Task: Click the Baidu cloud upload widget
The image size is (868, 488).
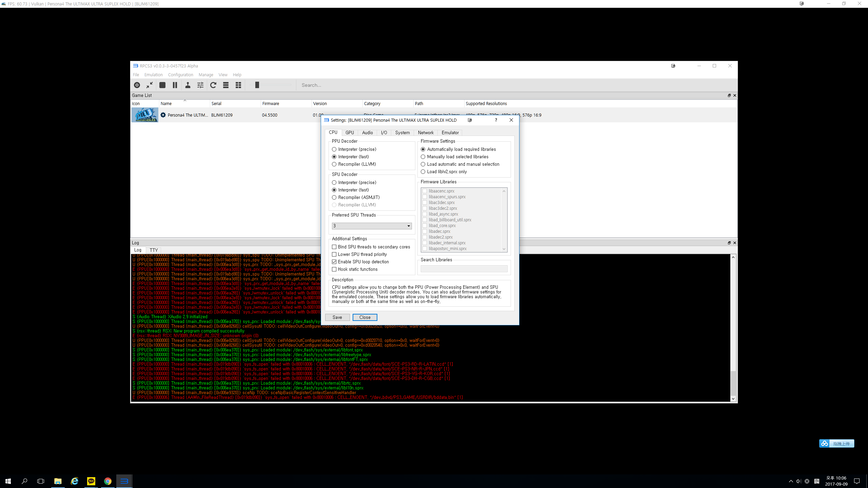Action: (836, 444)
